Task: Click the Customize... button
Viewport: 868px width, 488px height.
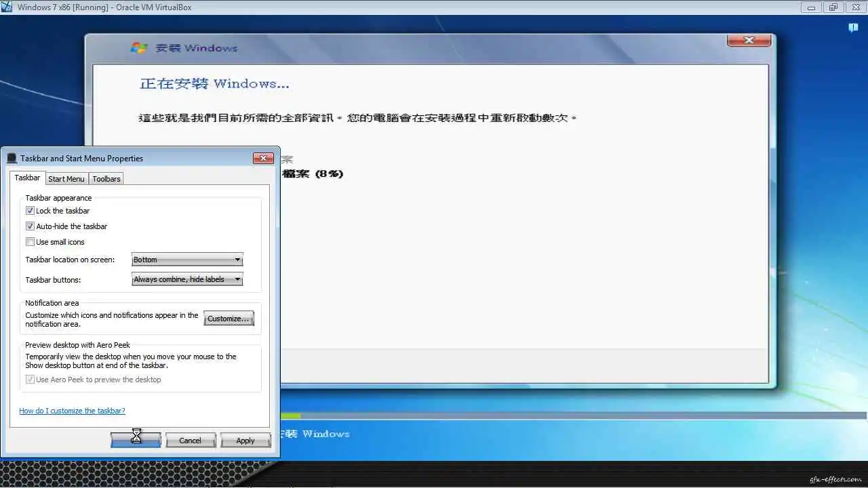Action: 229,319
